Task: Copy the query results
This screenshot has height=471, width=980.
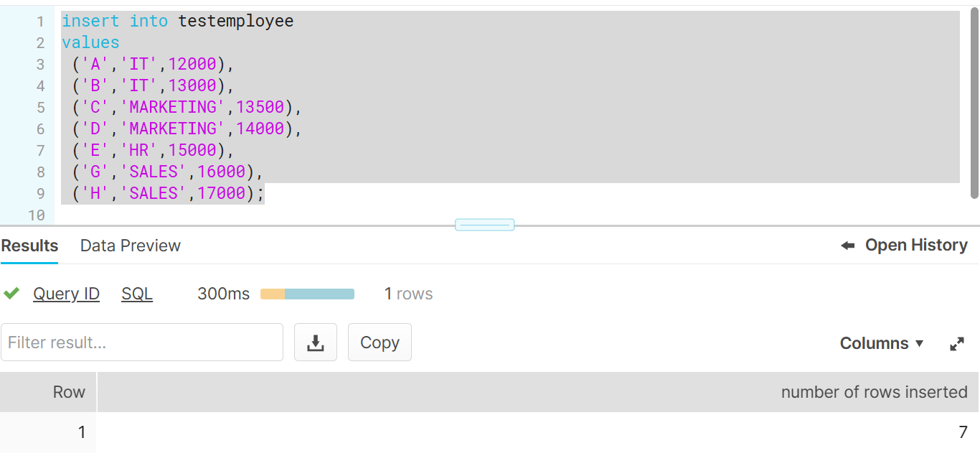Action: [x=380, y=342]
